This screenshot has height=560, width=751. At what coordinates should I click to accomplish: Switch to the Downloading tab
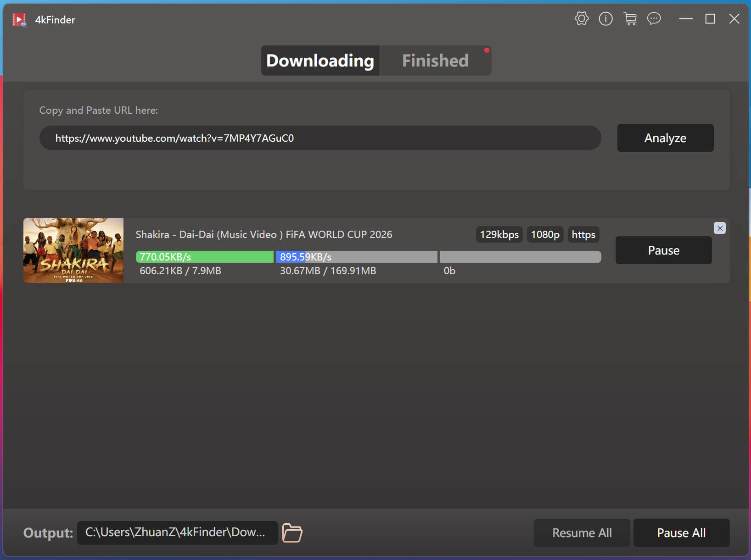(x=320, y=61)
